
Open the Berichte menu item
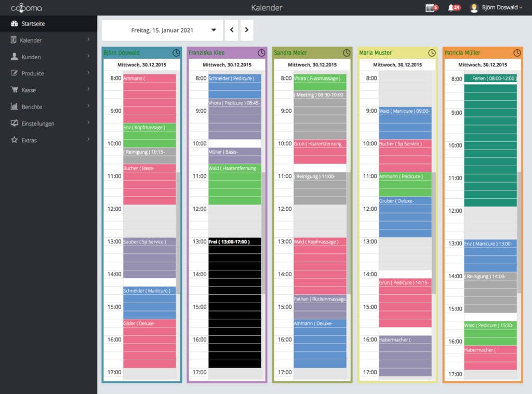[48, 107]
